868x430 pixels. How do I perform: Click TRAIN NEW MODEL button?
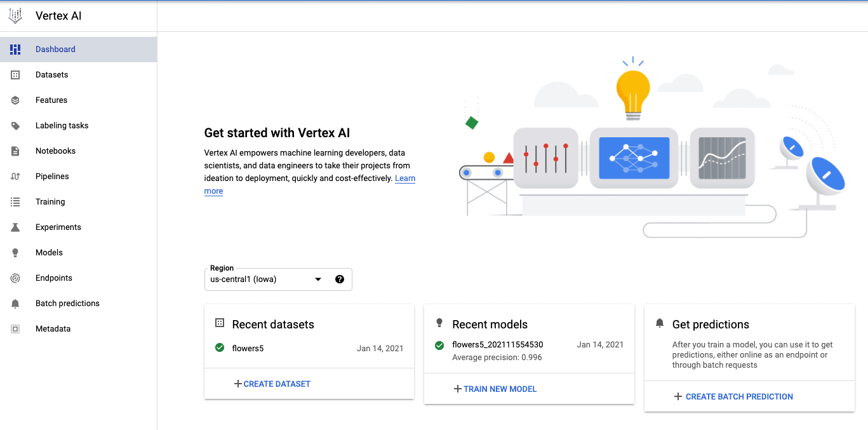[495, 389]
